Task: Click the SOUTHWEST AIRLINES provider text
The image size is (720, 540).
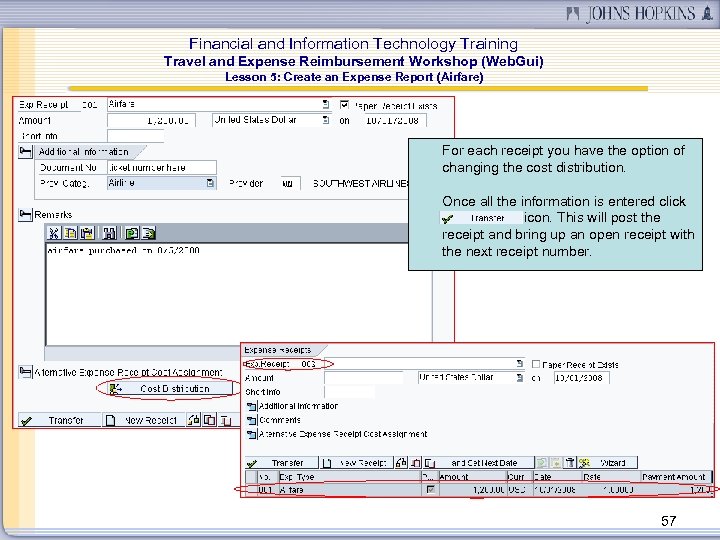Action: coord(360,183)
